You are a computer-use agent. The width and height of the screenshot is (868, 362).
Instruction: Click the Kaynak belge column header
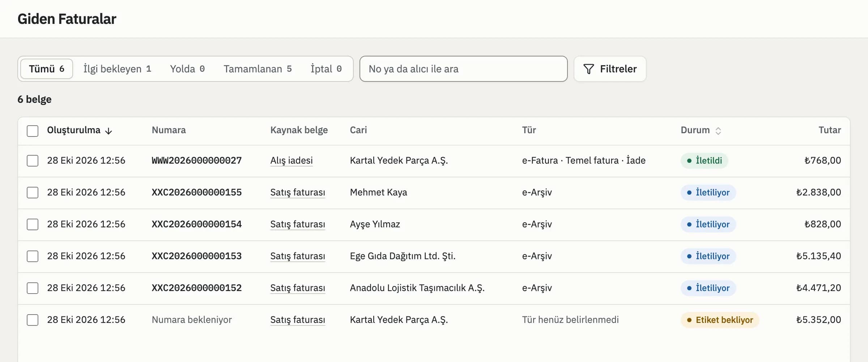299,130
